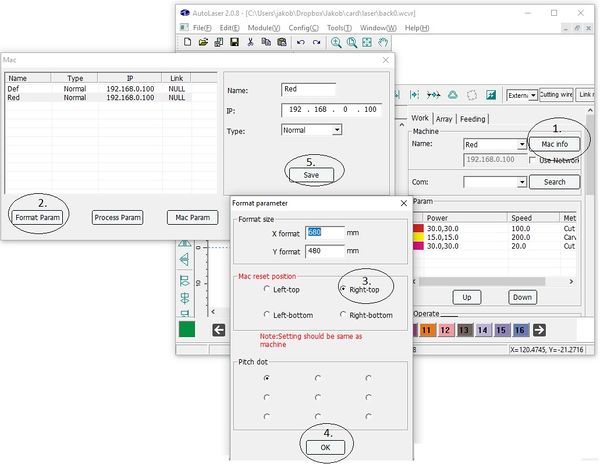Pick the orange color swatch 11
Image resolution: width=600 pixels, height=464 pixels.
coord(426,330)
